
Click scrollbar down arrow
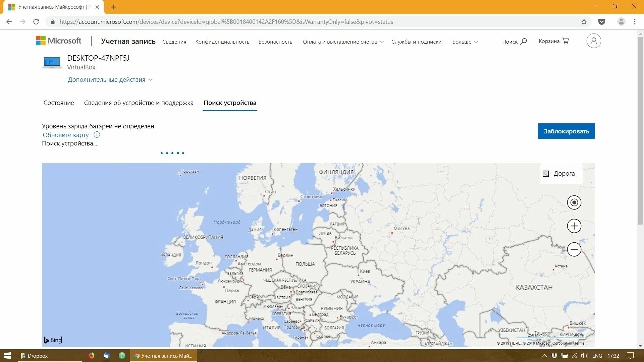(640, 346)
